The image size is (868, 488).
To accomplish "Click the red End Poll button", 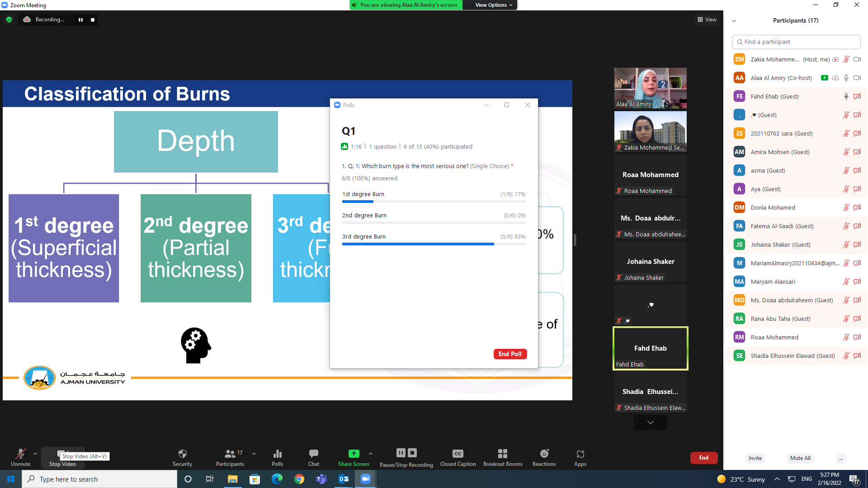I will [510, 354].
